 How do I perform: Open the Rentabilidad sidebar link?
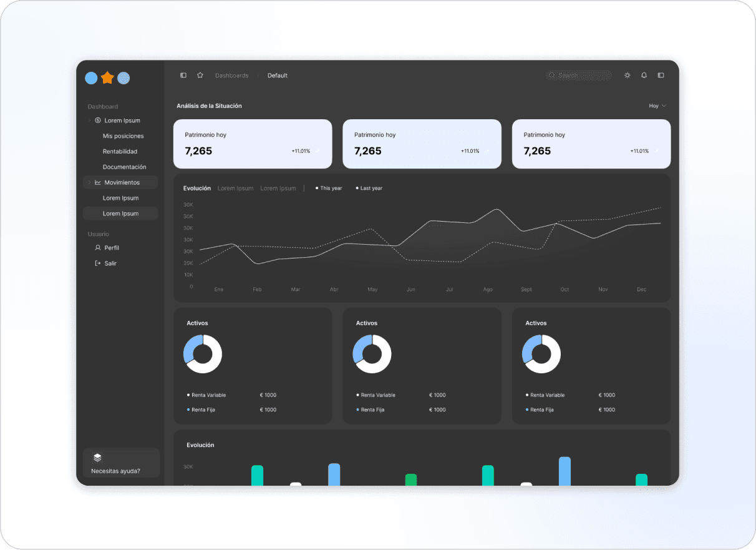point(120,152)
